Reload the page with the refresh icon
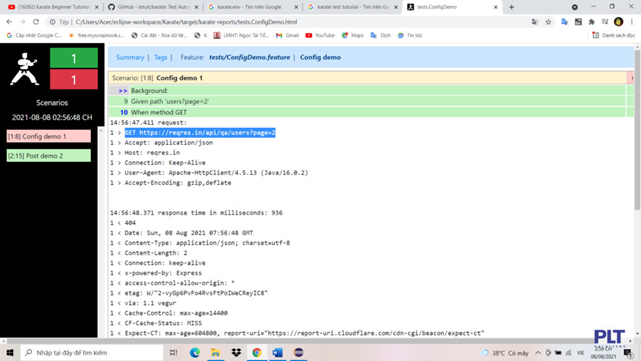This screenshot has width=641, height=361. (36, 22)
